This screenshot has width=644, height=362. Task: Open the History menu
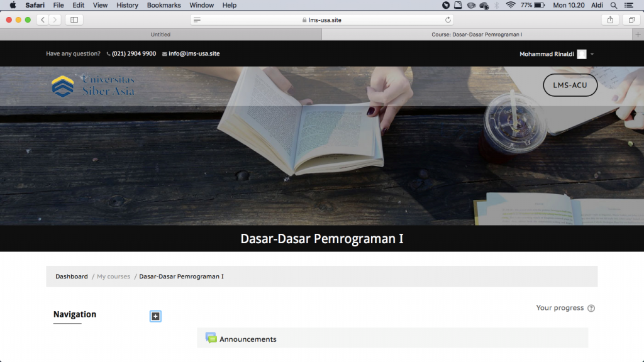[127, 5]
